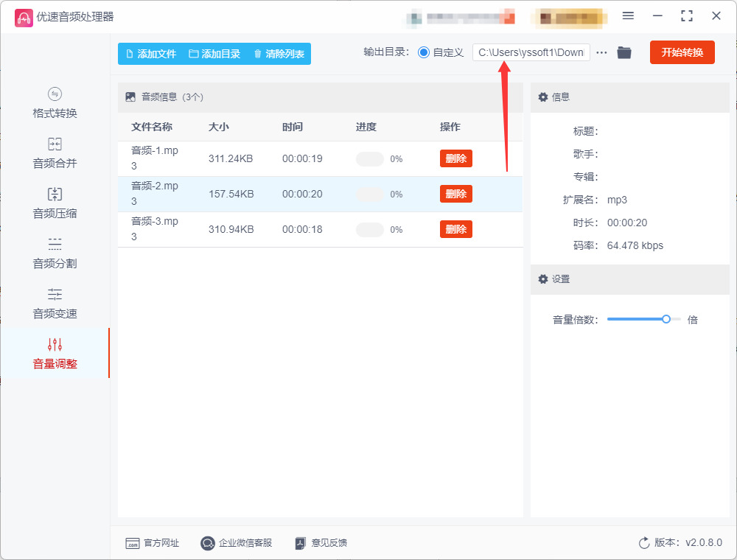Image resolution: width=737 pixels, height=560 pixels.
Task: Go to 音频分割 audio split
Action: point(55,253)
